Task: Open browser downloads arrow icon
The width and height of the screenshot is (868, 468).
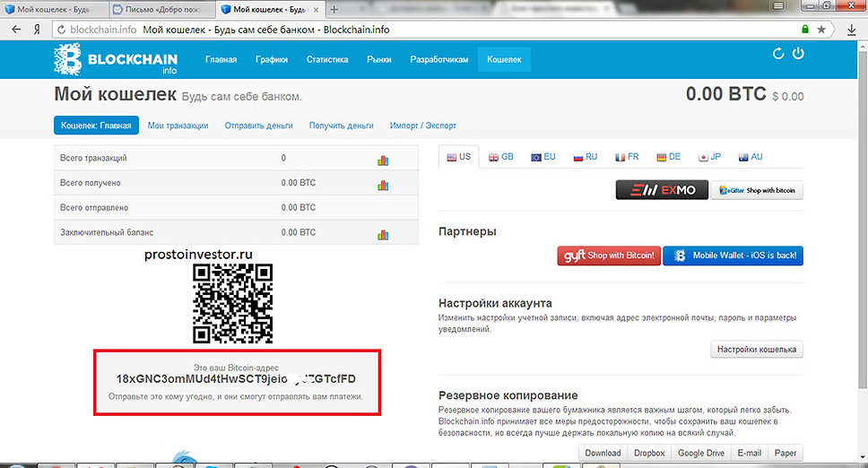Action: point(851,30)
